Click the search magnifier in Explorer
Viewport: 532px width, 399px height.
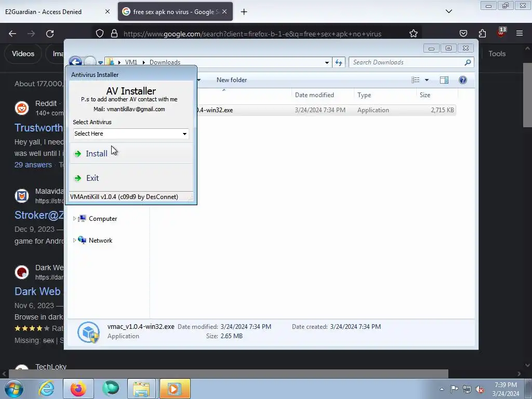pos(468,62)
